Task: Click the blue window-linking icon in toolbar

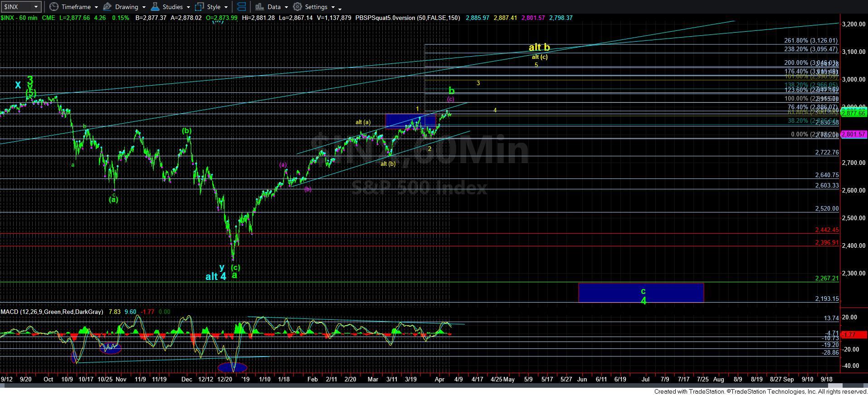Action: coord(242,7)
